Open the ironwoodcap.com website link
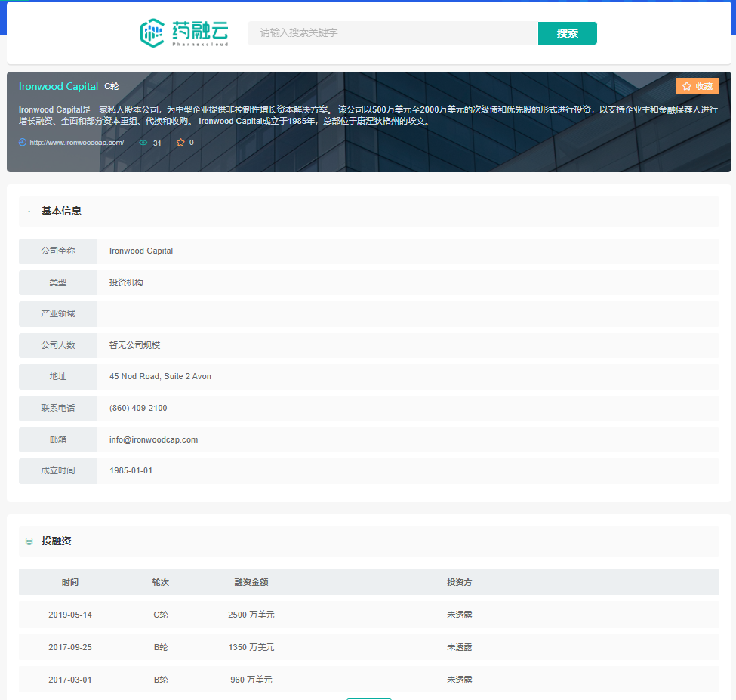Image resolution: width=736 pixels, height=700 pixels. tap(76, 142)
